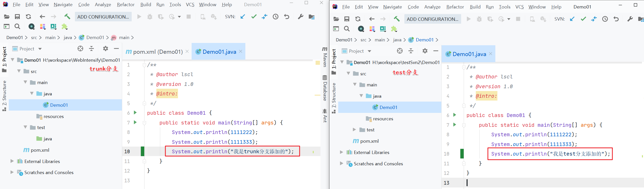Image resolution: width=644 pixels, height=189 pixels.
Task: Click SVN history clock icon in right window
Action: tap(605, 19)
